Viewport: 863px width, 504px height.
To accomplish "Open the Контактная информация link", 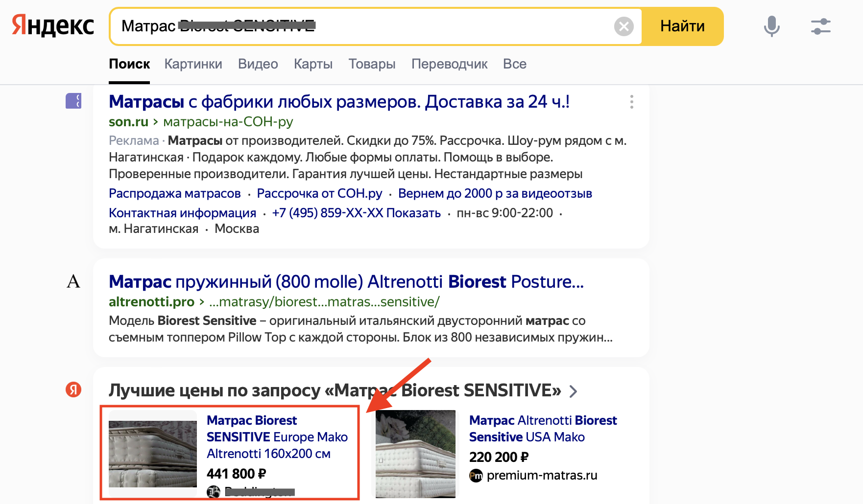I will click(182, 213).
